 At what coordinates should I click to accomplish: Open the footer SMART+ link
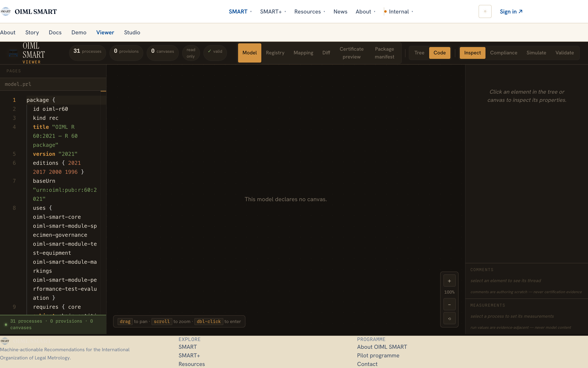click(189, 355)
